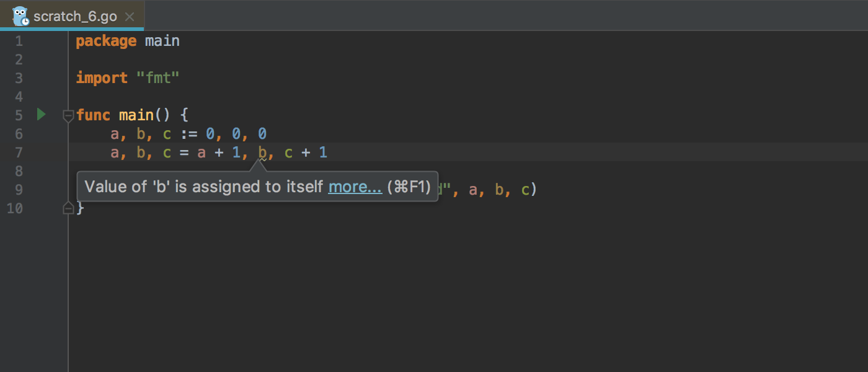Click the fold arrow next to func main

click(68, 115)
